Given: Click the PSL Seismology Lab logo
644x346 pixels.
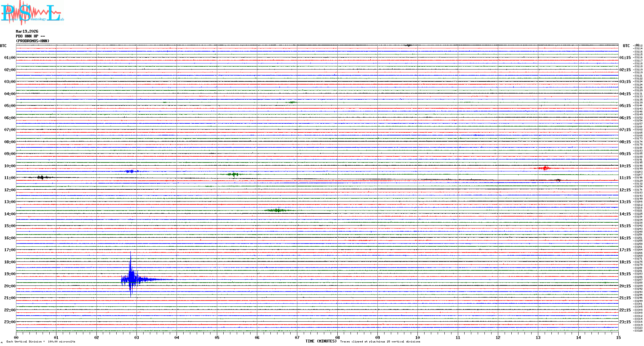Looking at the screenshot, I should (x=32, y=13).
